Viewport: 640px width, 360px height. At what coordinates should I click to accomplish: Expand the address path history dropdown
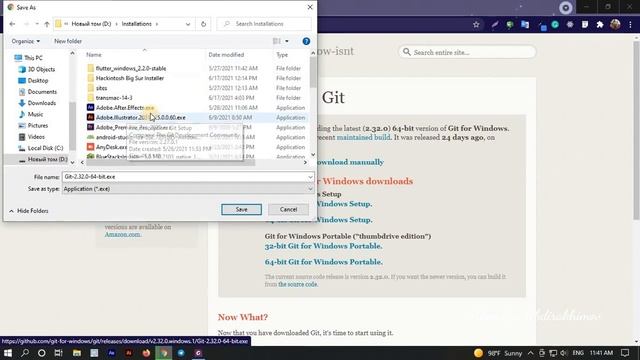click(x=188, y=24)
